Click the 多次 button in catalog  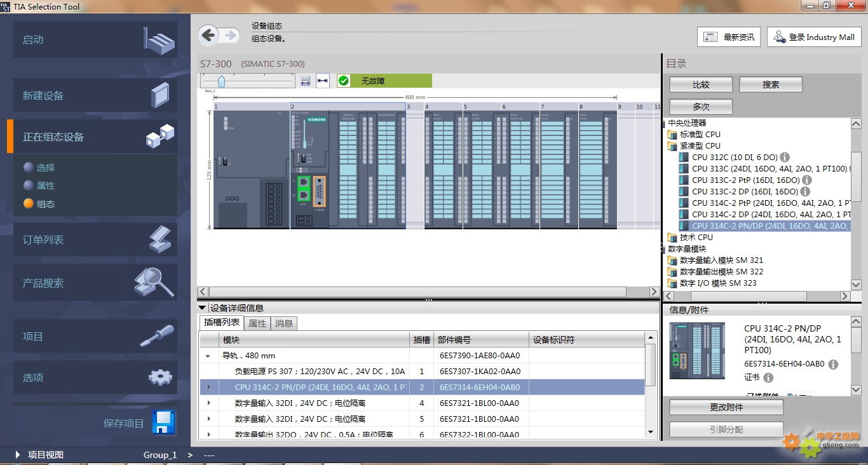tap(701, 107)
